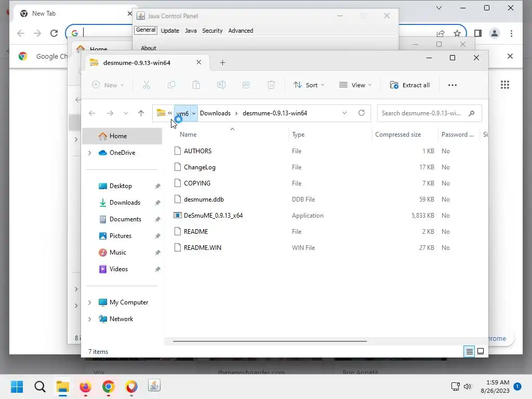
Task: Go up one folder level
Action: coord(141,113)
